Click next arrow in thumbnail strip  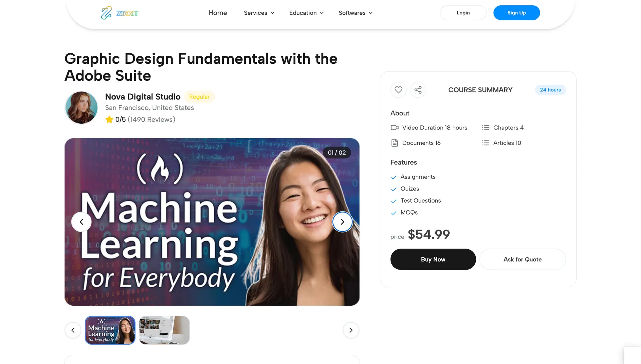coord(351,330)
